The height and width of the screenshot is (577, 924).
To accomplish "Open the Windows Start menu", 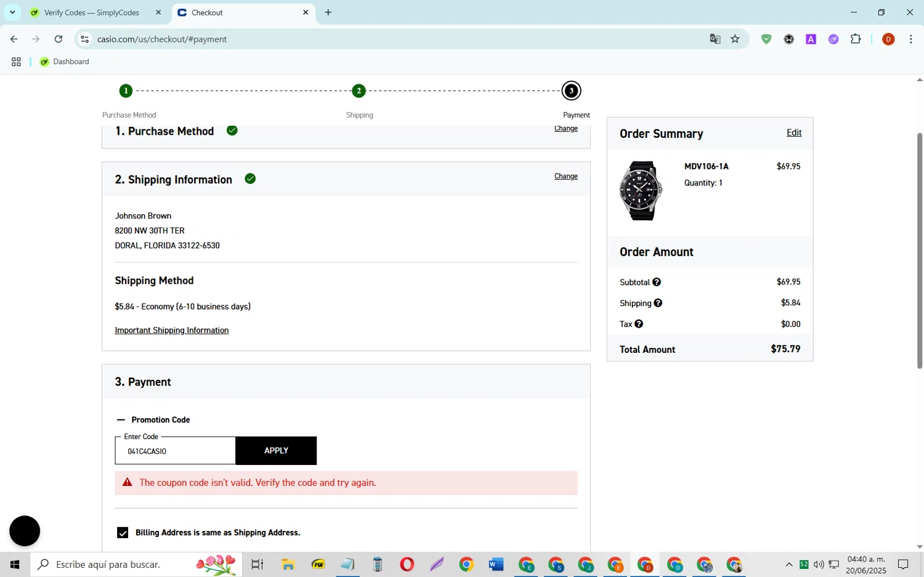I will coord(15,564).
